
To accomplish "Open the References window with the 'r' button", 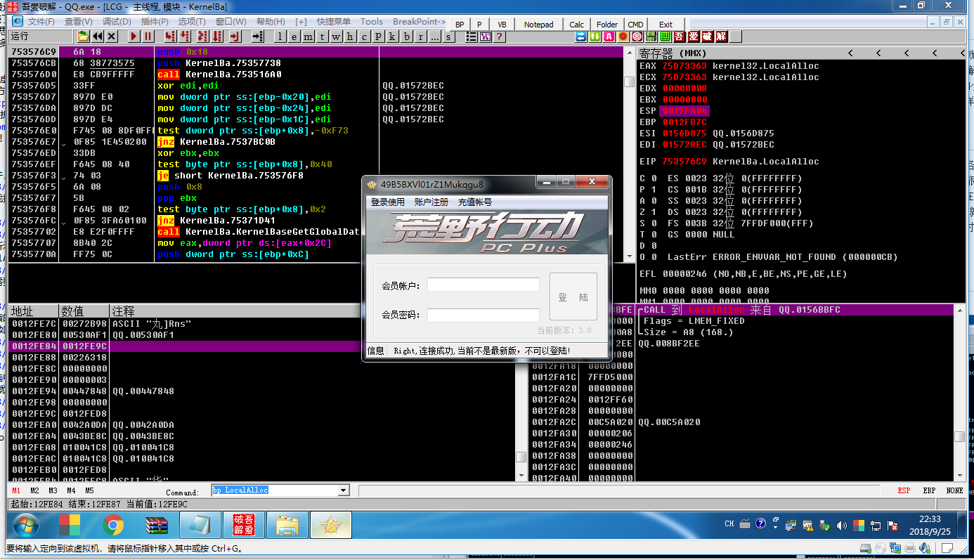I will [421, 36].
